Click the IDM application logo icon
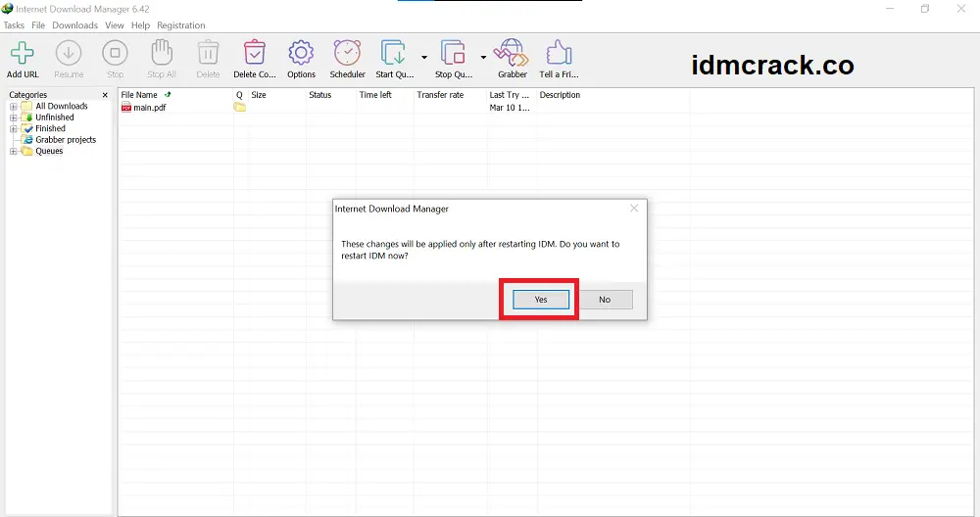Viewport: 980px width, 517px height. tap(8, 9)
